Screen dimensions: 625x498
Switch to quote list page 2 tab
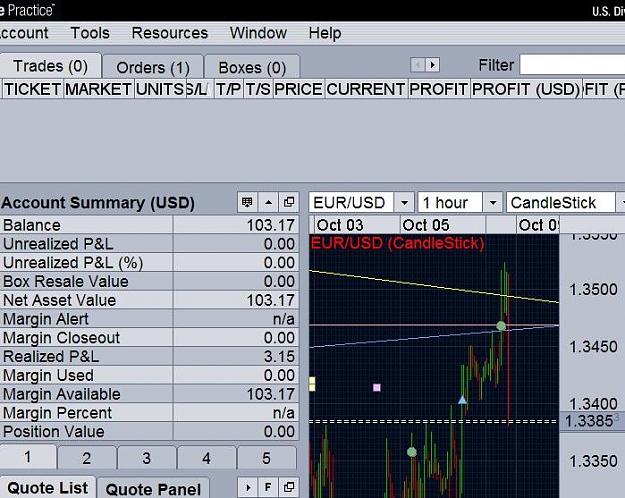pyautogui.click(x=87, y=458)
